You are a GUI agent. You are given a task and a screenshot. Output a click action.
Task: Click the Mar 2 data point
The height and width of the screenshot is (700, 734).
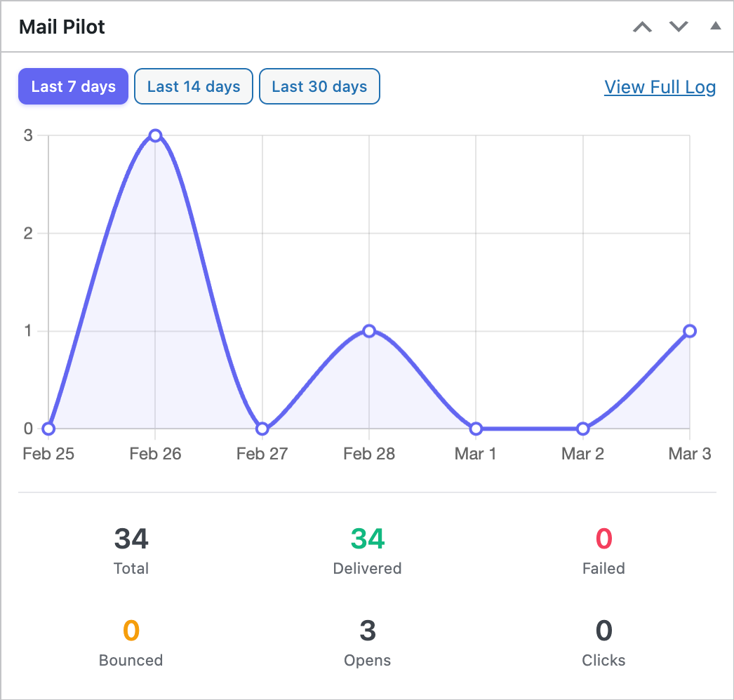[x=582, y=428]
